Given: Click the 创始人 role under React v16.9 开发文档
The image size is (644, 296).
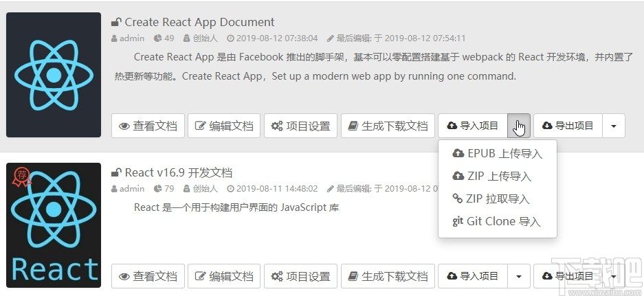Looking at the screenshot, I should [201, 188].
